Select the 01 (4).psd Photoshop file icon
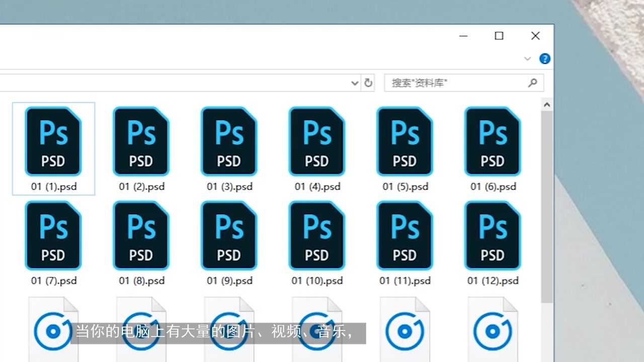Image resolution: width=644 pixels, height=362 pixels. tap(317, 141)
